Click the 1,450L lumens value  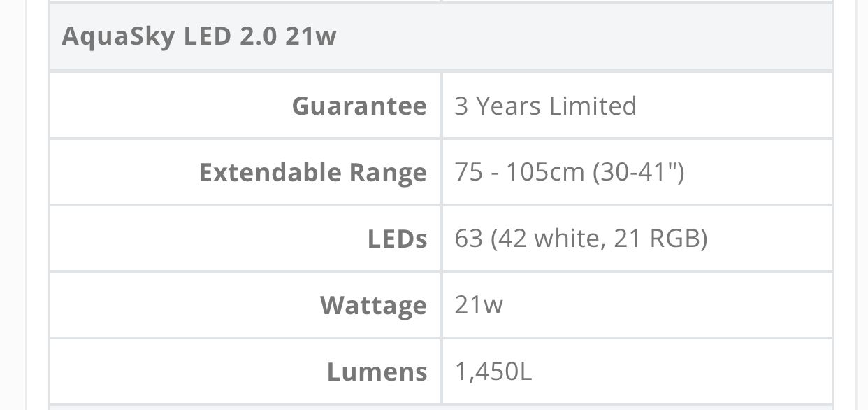click(493, 372)
